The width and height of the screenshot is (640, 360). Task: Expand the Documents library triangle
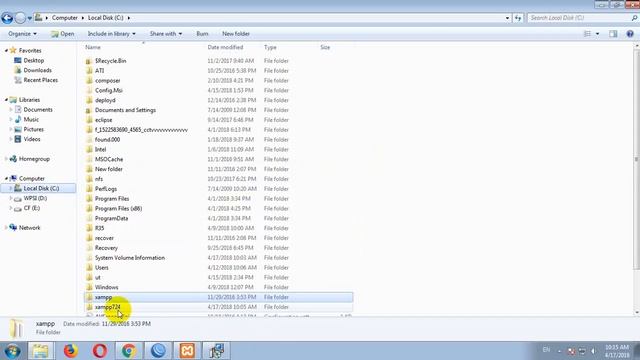11,110
